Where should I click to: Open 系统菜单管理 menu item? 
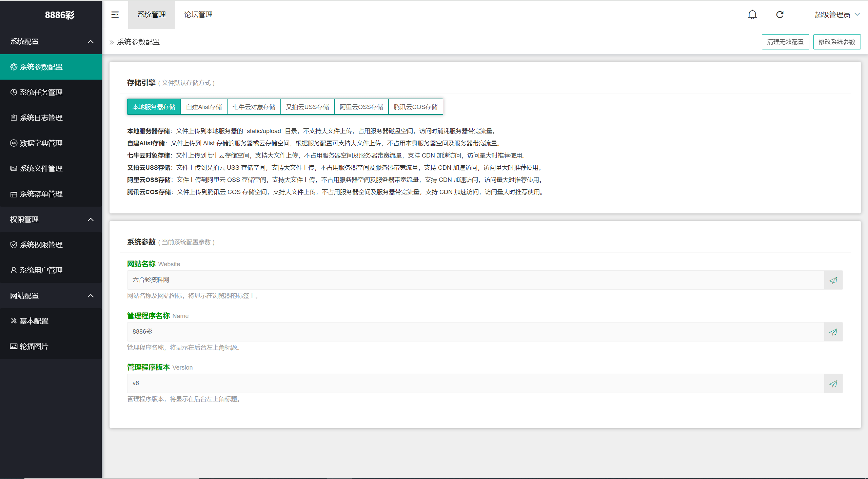coord(41,194)
